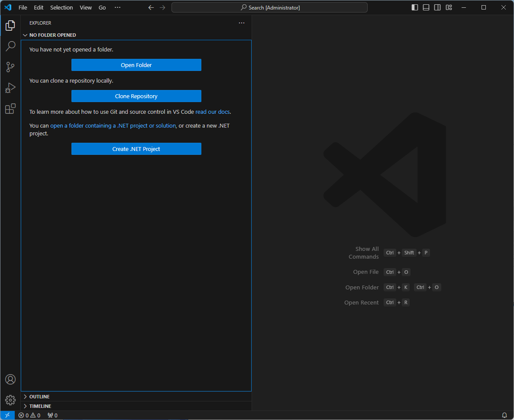Open the Edit menu
This screenshot has height=420, width=514.
coord(39,7)
